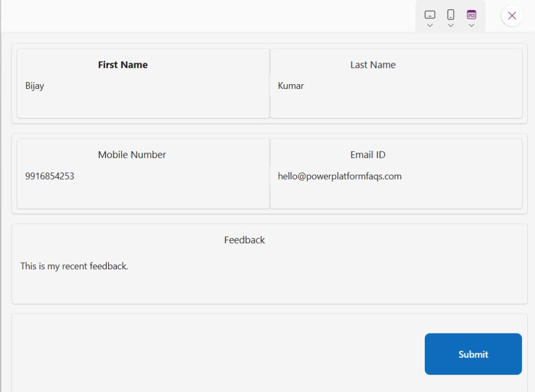Select the Last Name label
The height and width of the screenshot is (392, 535).
[373, 64]
